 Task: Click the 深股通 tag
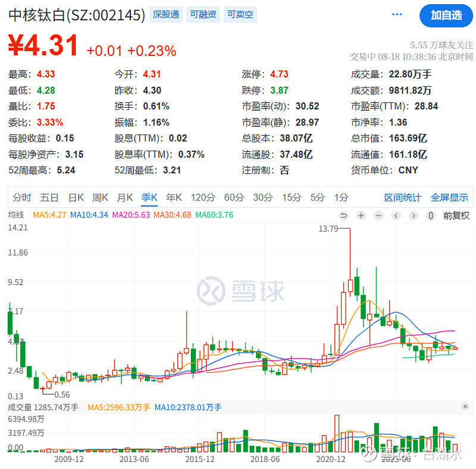coord(166,14)
